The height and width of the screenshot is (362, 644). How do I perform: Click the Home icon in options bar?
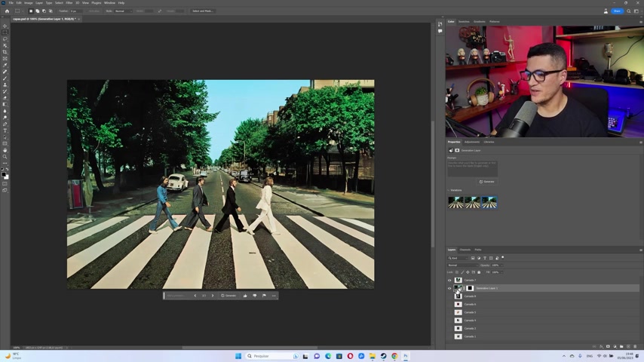click(7, 11)
